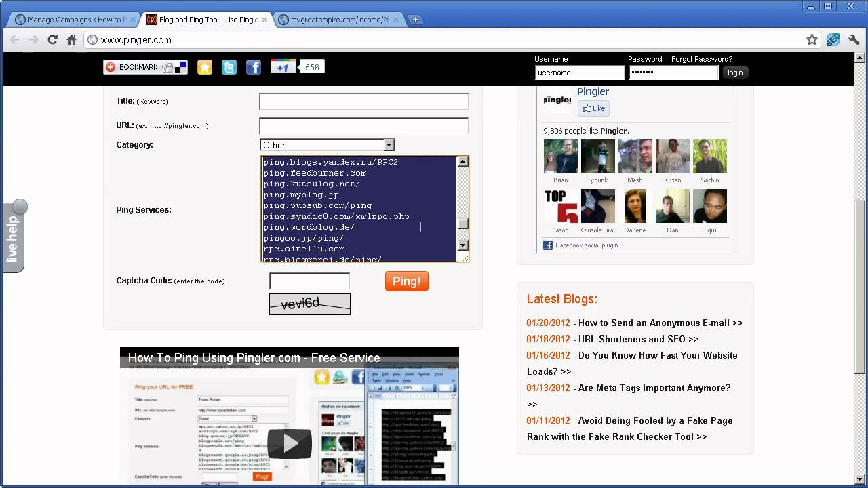This screenshot has height=488, width=868.
Task: Click Fiqrul's Facebook profile photo
Action: pyautogui.click(x=709, y=206)
